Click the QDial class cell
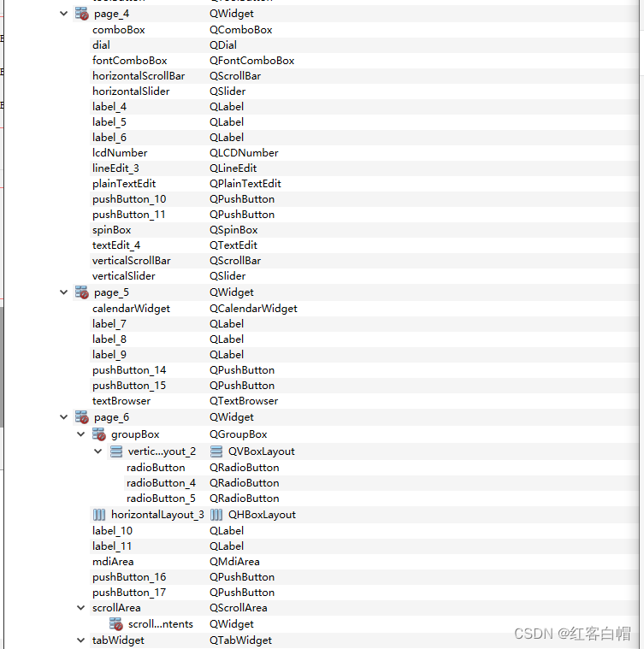 point(223,45)
